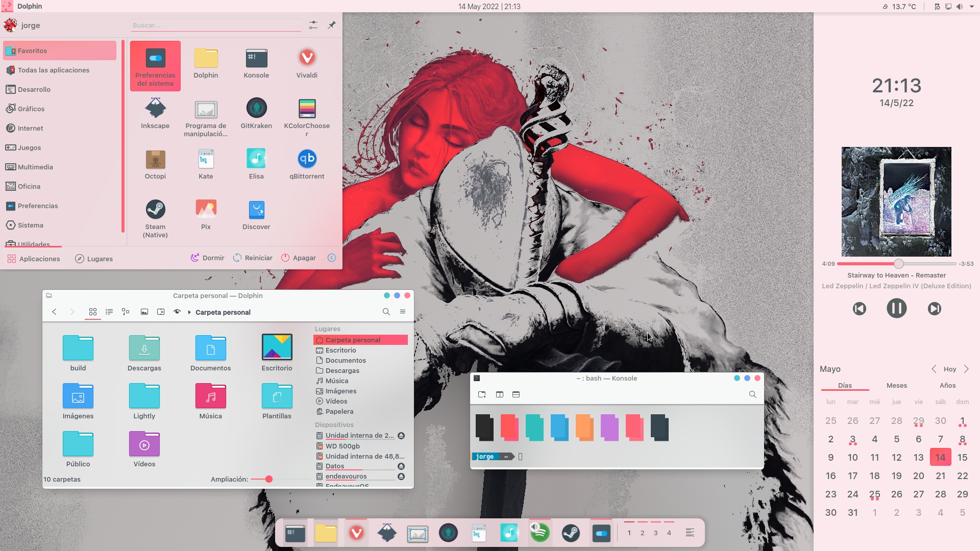Click the launcher configure sliders icon
This screenshot has width=980, height=551.
(x=313, y=25)
